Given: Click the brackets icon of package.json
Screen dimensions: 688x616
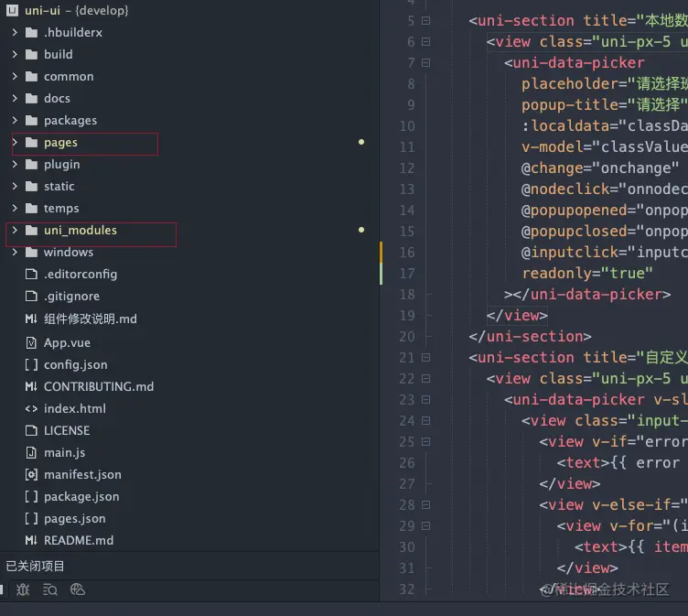Looking at the screenshot, I should click(31, 497).
